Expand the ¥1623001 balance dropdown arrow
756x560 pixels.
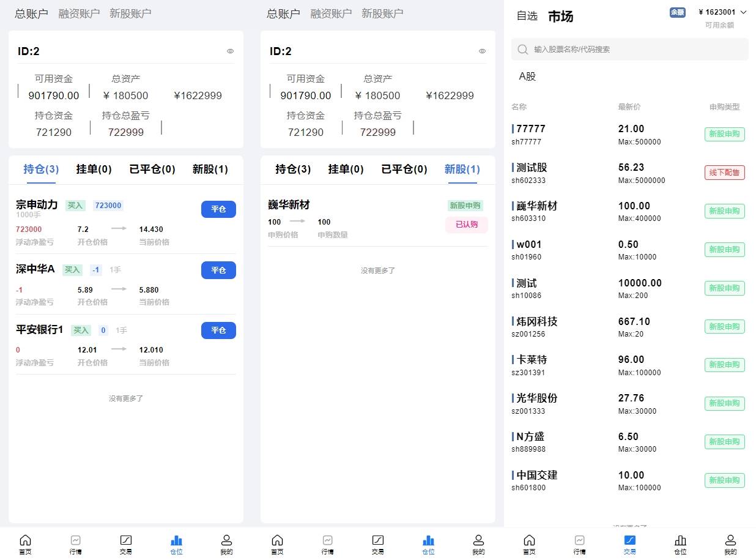tap(744, 12)
